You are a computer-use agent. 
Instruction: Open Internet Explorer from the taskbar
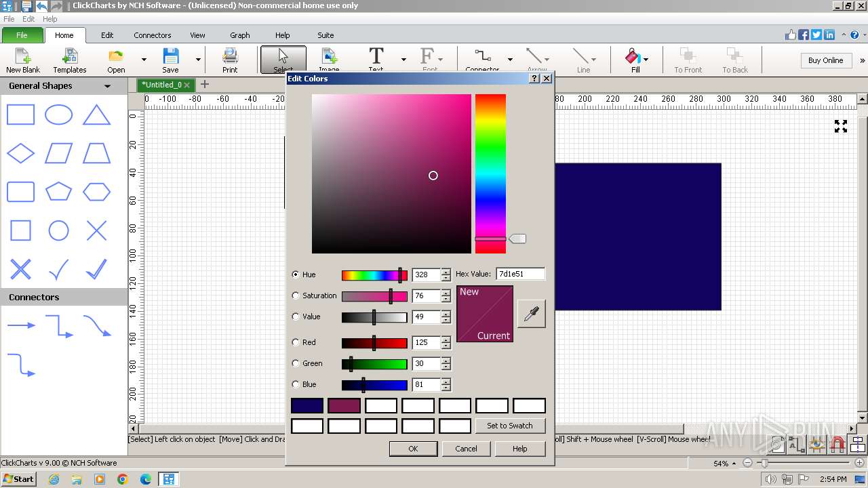(x=54, y=479)
